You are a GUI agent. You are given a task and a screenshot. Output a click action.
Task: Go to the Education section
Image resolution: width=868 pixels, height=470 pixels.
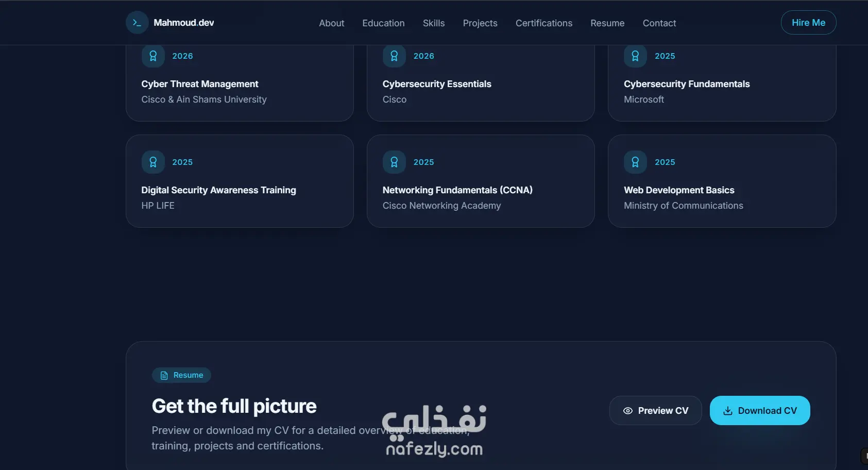pyautogui.click(x=383, y=23)
